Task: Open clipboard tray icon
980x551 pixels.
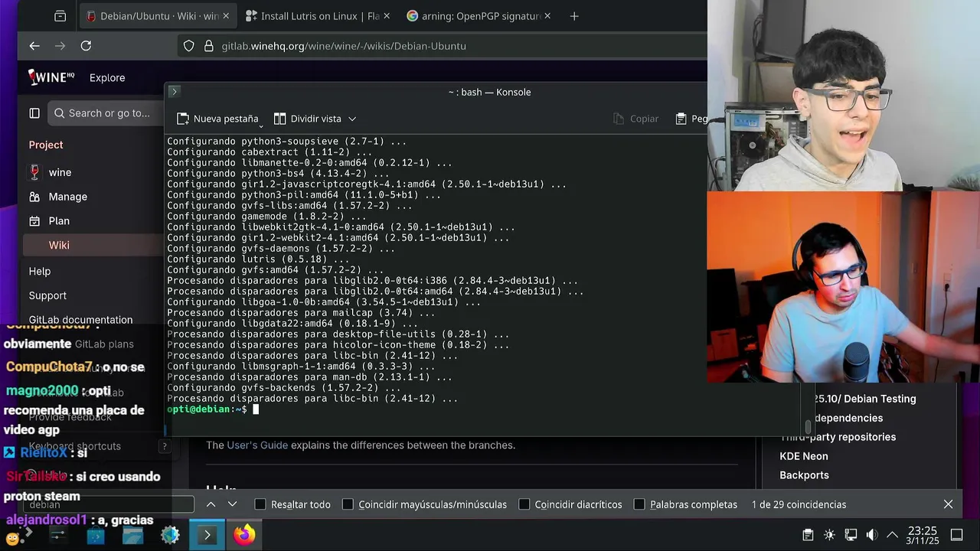Action: point(808,535)
